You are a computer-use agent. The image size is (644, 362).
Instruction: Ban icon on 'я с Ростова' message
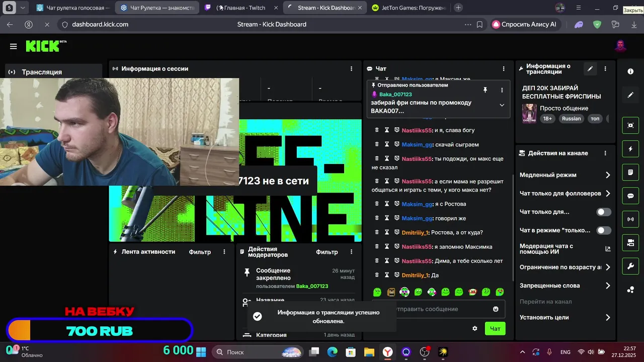(x=396, y=204)
